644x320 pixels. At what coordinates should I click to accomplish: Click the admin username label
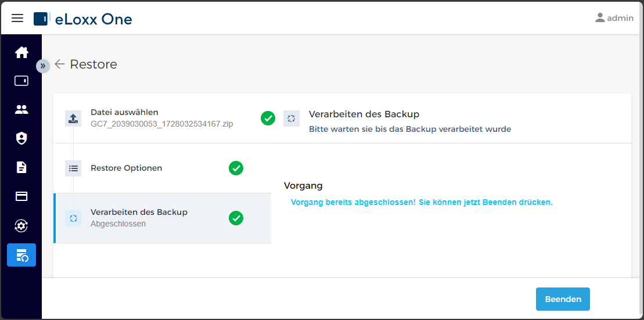[x=620, y=18]
